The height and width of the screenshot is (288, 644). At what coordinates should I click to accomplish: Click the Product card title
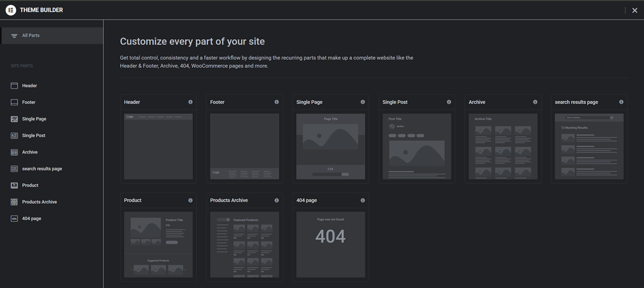point(133,200)
